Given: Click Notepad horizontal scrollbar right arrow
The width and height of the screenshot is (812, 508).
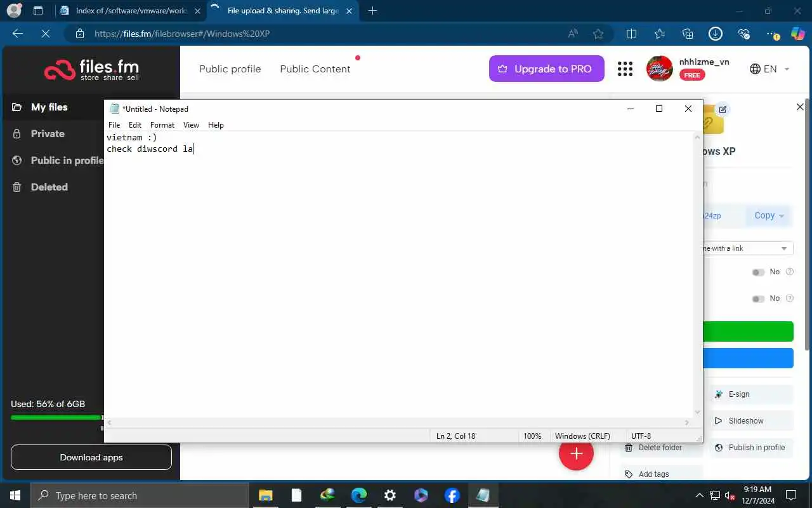Looking at the screenshot, I should pos(687,422).
